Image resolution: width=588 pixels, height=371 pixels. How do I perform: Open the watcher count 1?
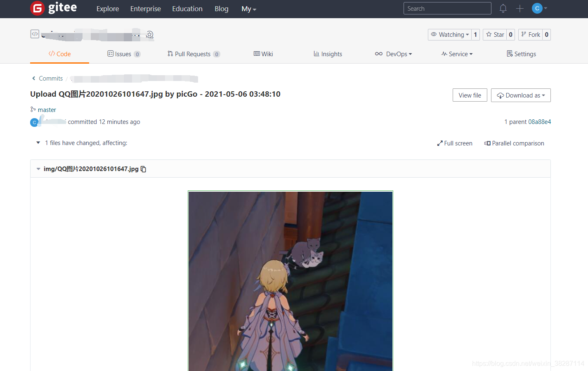[x=475, y=35]
